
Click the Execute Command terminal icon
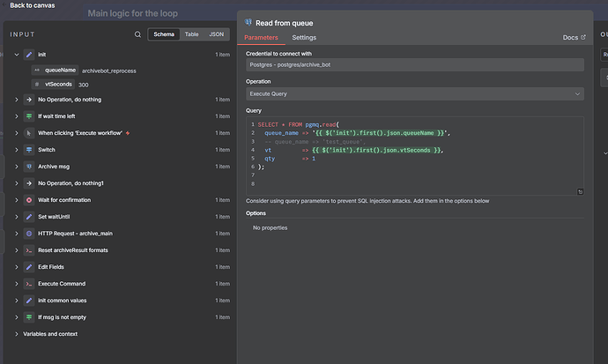(29, 284)
